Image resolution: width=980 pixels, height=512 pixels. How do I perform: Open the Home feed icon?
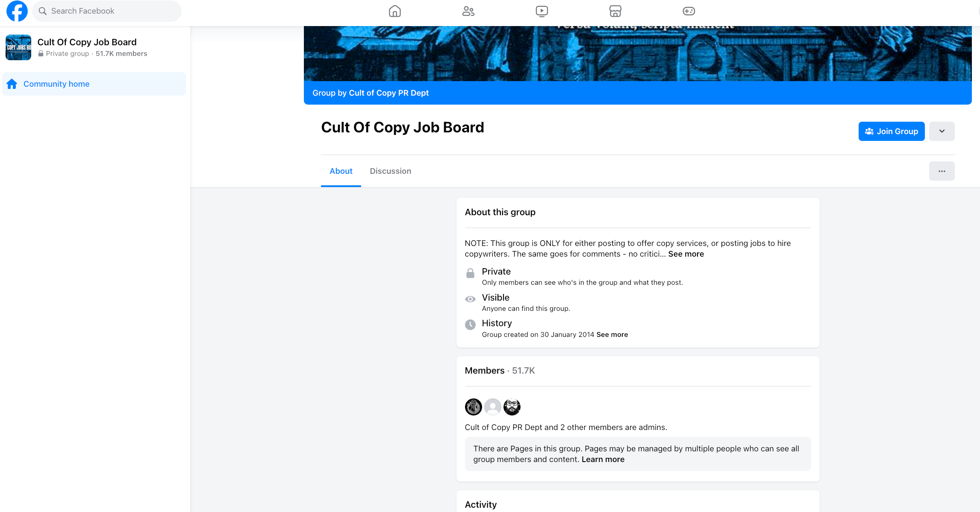click(394, 11)
